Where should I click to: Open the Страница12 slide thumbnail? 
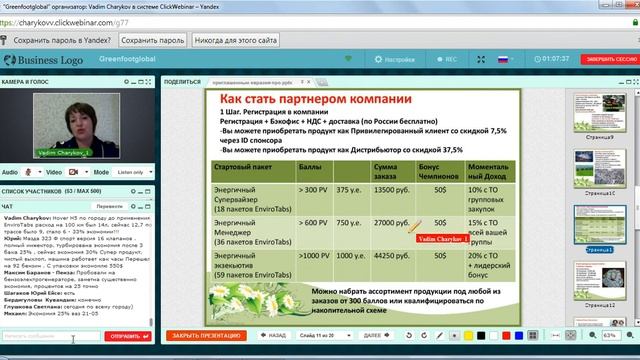coord(600,281)
